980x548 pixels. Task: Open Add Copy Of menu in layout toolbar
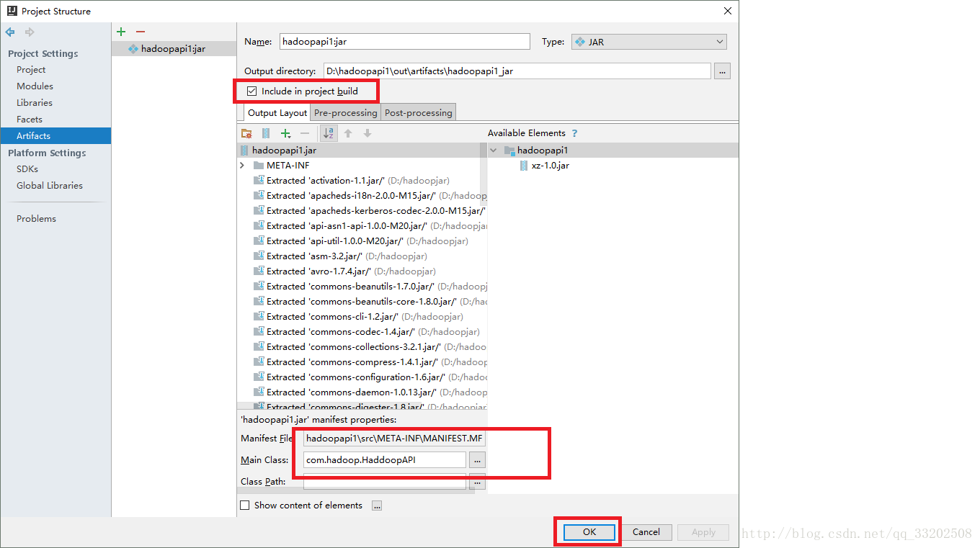coord(286,133)
